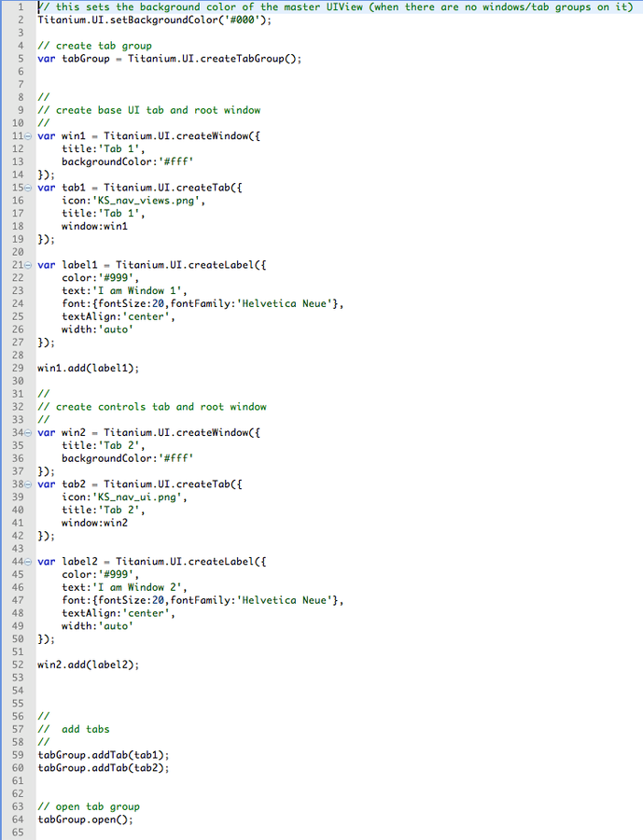Collapse the win2 createWindow block at line 34
The height and width of the screenshot is (840, 643).
point(28,433)
